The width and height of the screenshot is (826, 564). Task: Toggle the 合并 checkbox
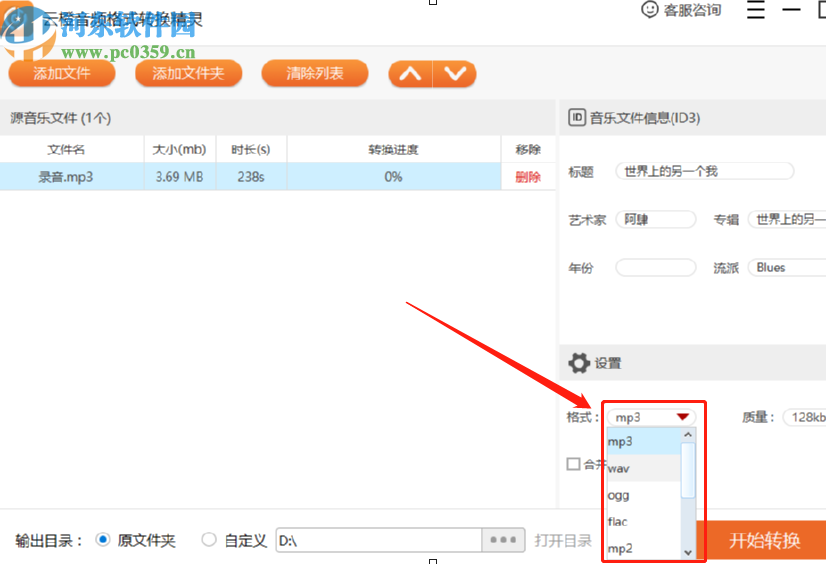point(573,464)
